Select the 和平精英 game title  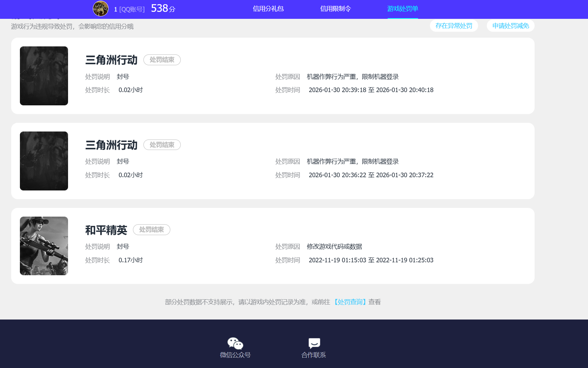[x=106, y=230]
